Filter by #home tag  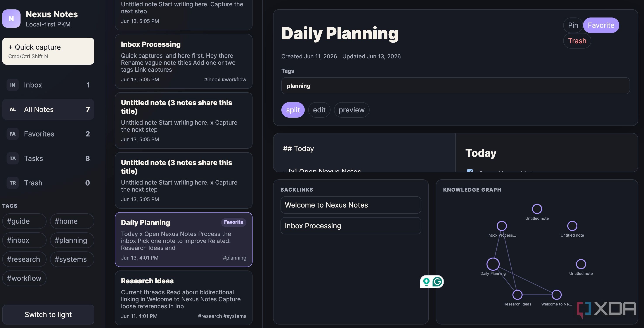click(72, 221)
